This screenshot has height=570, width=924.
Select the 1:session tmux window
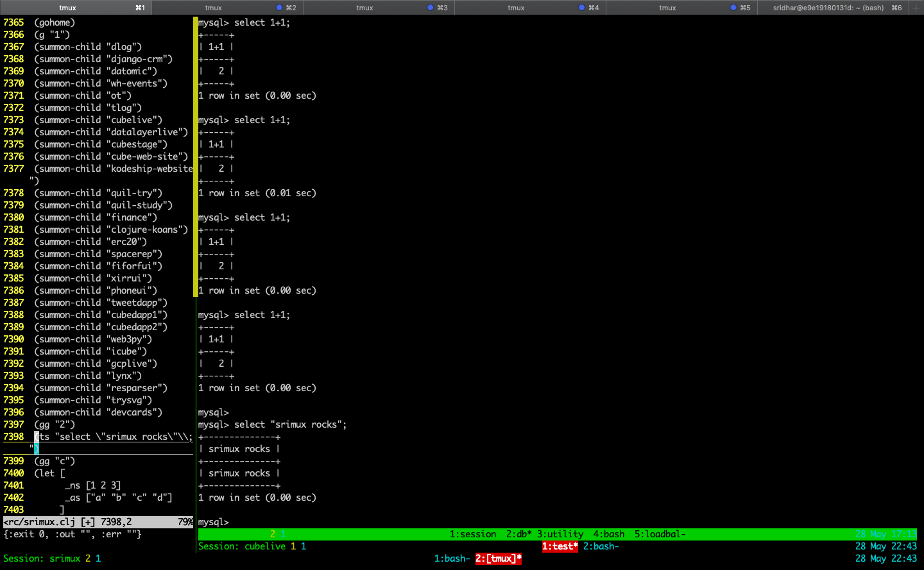[473, 534]
